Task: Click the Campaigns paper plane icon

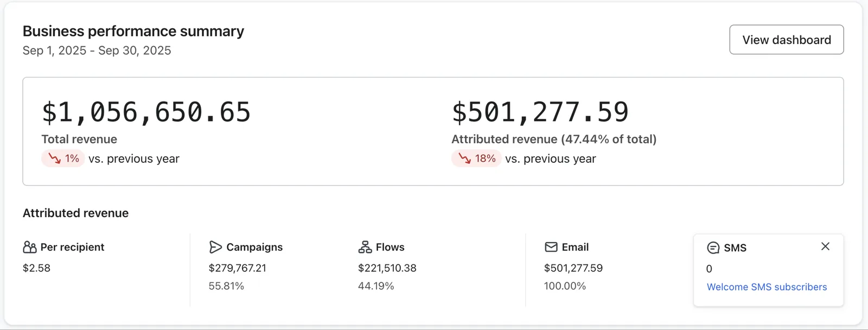Action: coord(215,247)
